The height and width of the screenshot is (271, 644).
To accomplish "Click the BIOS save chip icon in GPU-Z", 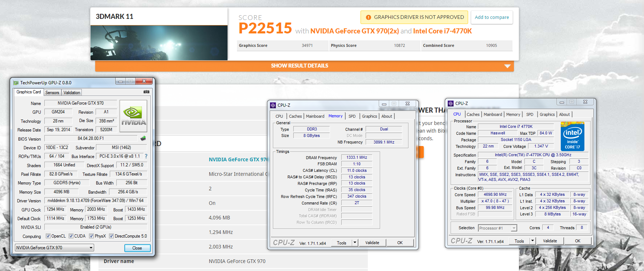I will pos(143,138).
